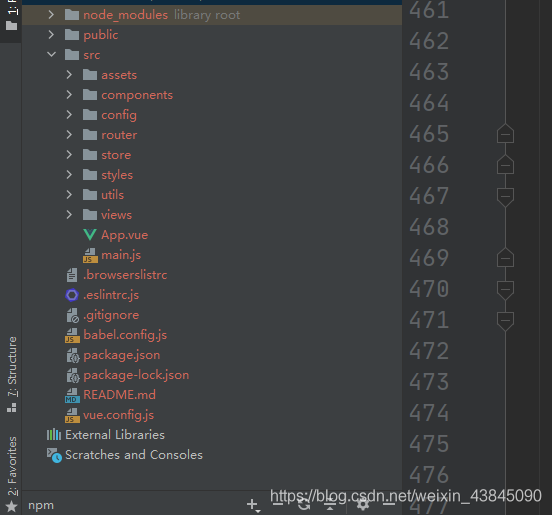Click the Favorites star icon
The height and width of the screenshot is (515, 552).
point(12,507)
